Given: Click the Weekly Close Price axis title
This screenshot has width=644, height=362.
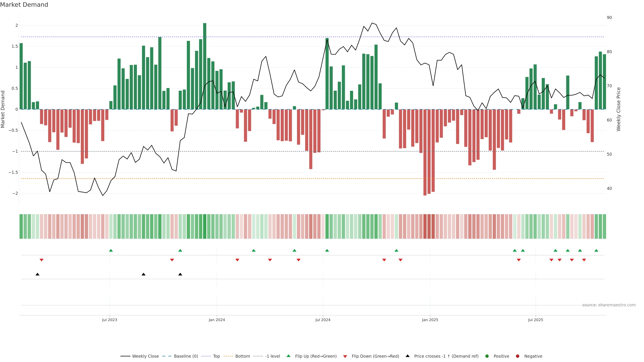Looking at the screenshot, I should point(619,109).
